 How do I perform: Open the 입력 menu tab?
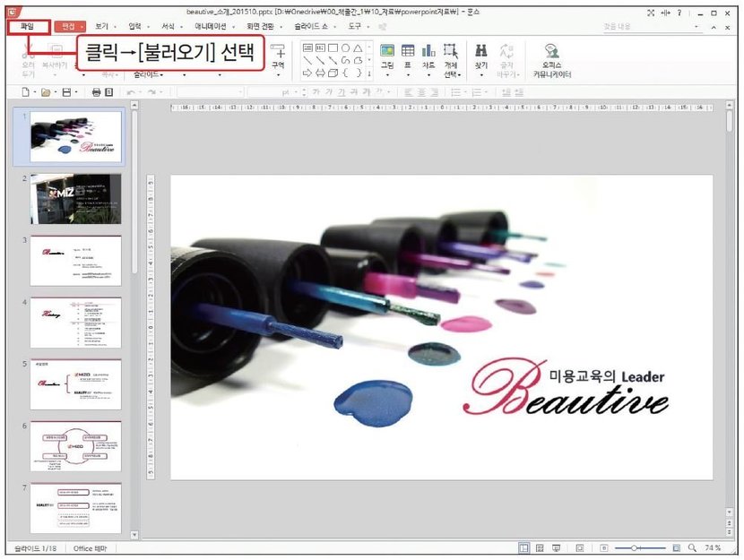(135, 27)
